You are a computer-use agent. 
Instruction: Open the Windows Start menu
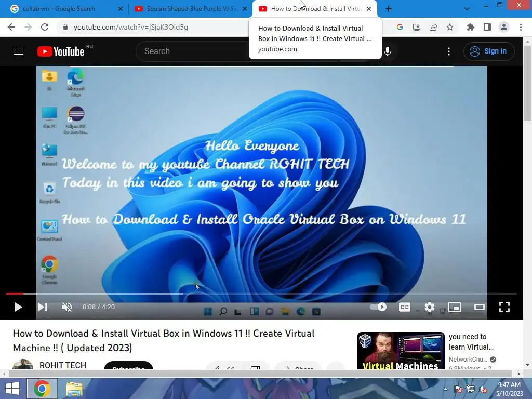[12, 389]
